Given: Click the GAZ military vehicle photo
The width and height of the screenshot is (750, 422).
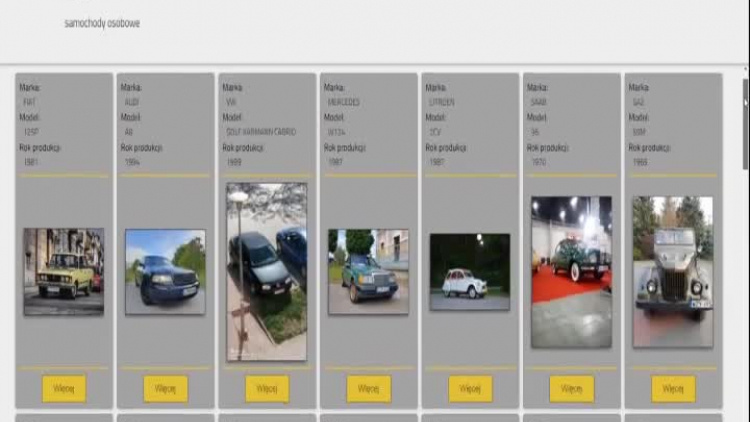Looking at the screenshot, I should coord(673,271).
